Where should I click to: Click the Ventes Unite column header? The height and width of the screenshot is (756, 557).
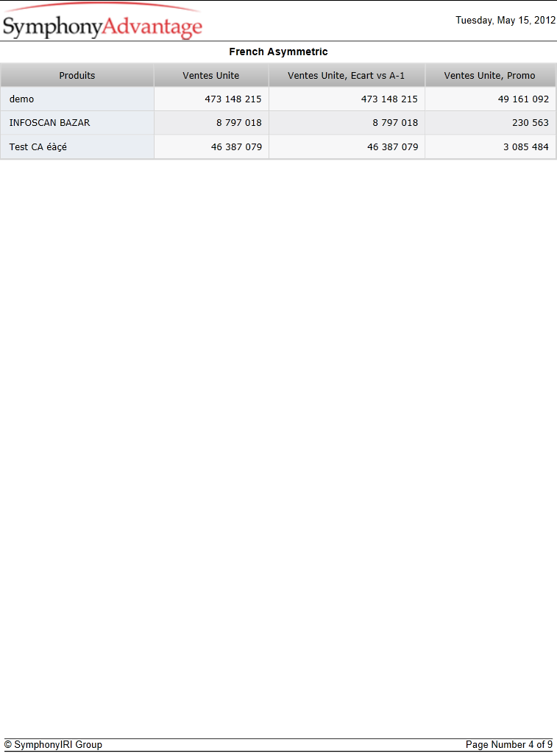(211, 75)
